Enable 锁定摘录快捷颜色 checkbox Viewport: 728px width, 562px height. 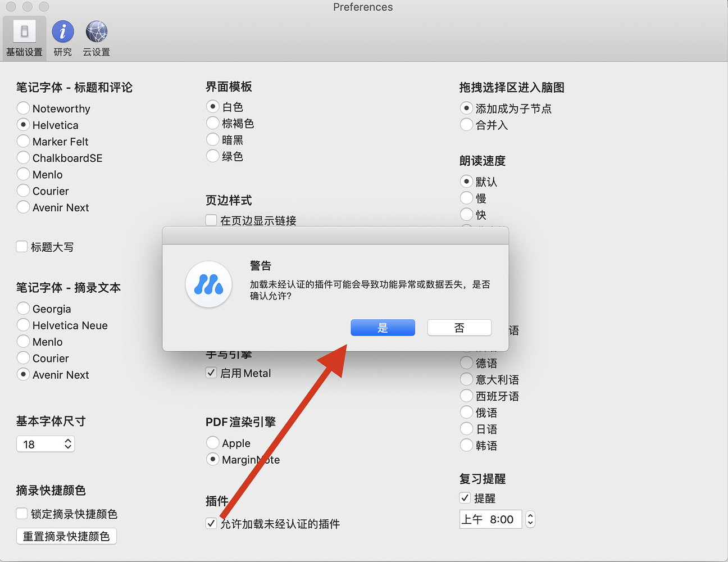point(22,514)
